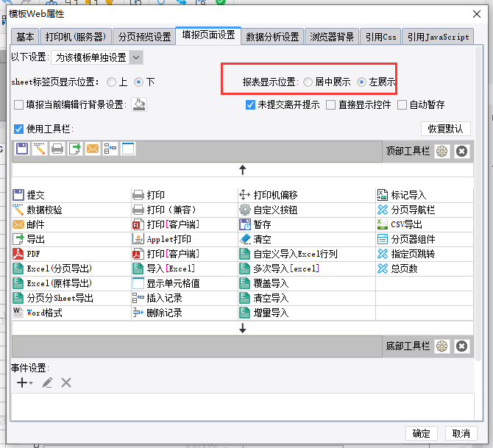Remove all top toolbar buttons
Viewport: 493px width, 448px height.
click(461, 152)
